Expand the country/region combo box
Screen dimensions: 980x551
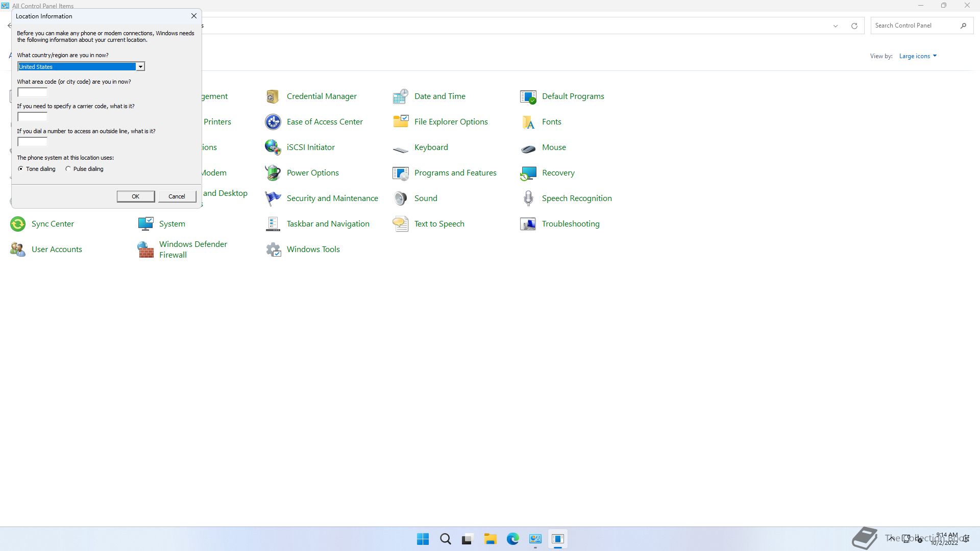pyautogui.click(x=140, y=67)
